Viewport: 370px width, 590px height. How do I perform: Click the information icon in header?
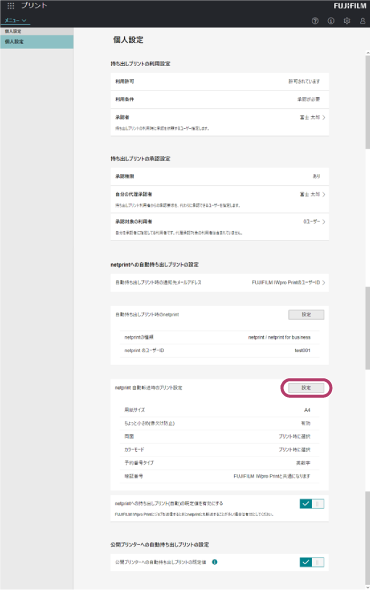click(331, 21)
